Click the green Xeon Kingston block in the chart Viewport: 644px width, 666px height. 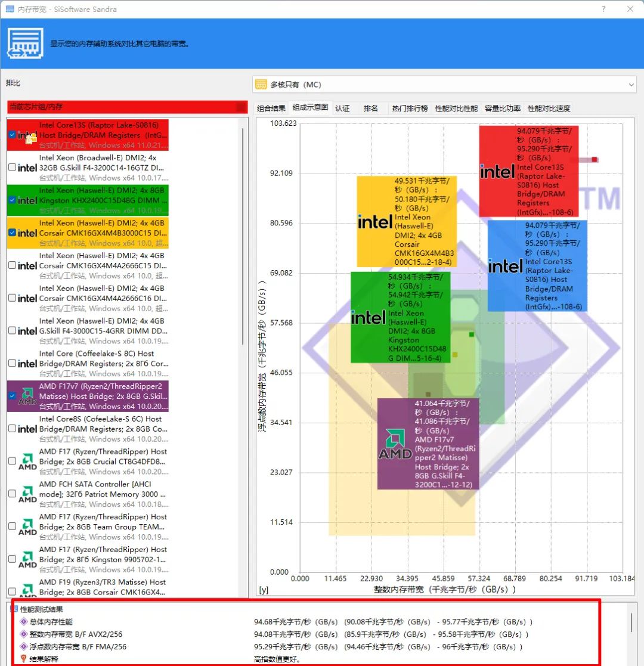[400, 317]
